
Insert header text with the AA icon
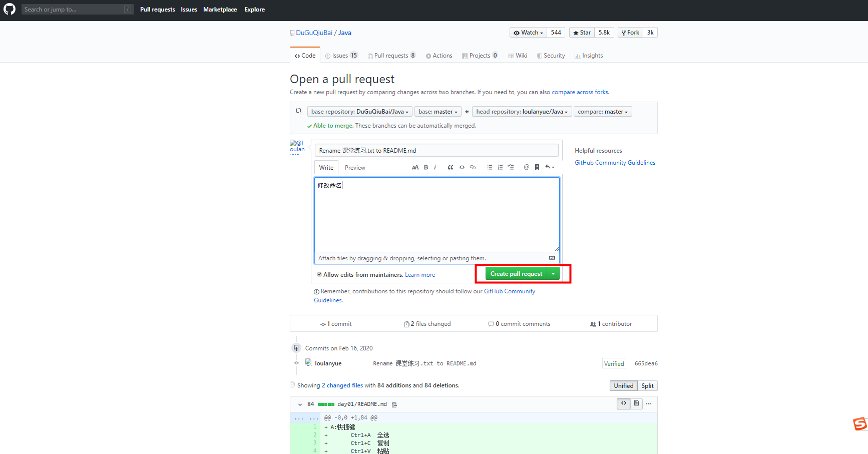pos(415,167)
